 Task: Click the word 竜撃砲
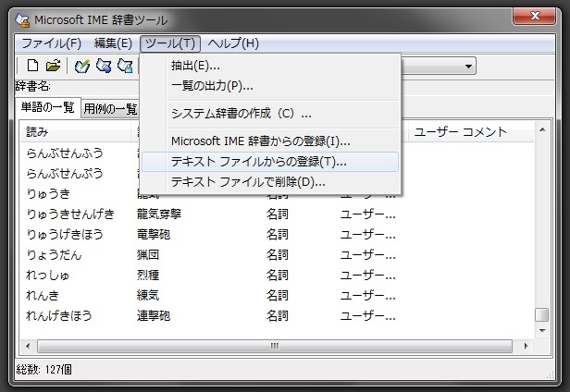tap(154, 234)
